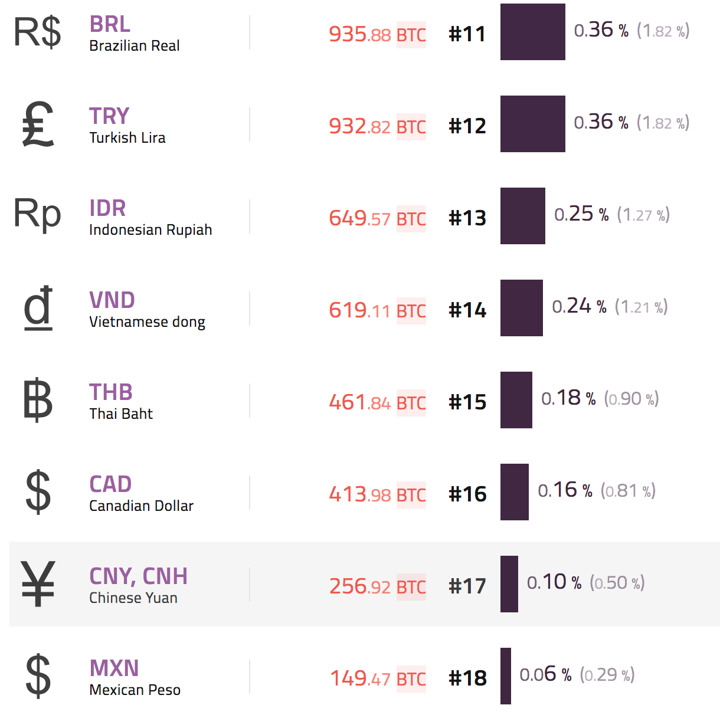Click the Vietnamese dong symbol icon

pos(38,308)
